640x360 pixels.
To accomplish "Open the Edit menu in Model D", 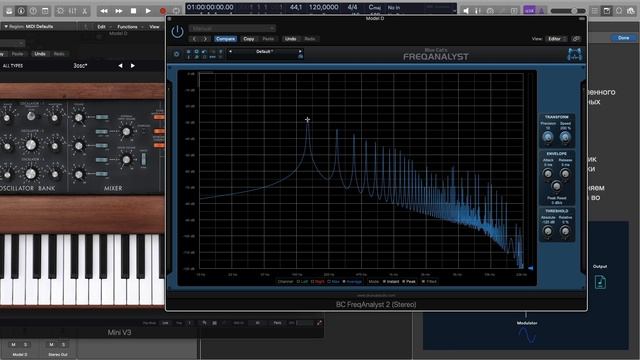I will pos(101,27).
